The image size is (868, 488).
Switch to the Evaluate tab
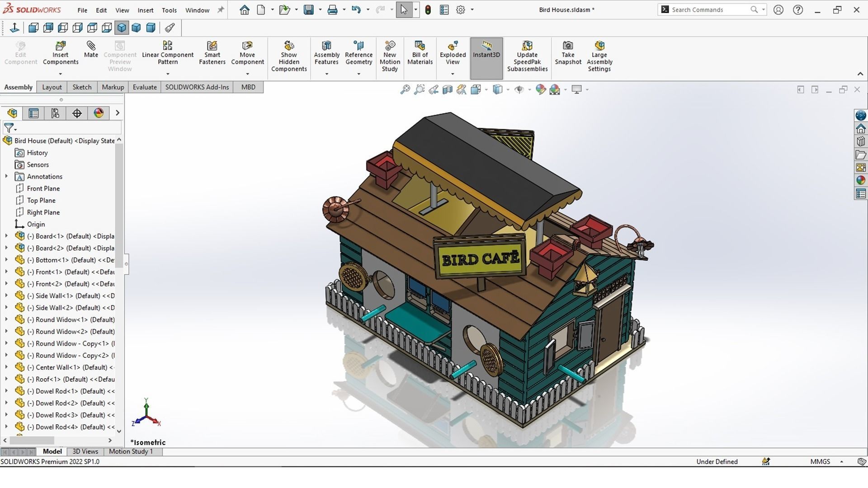pos(145,87)
